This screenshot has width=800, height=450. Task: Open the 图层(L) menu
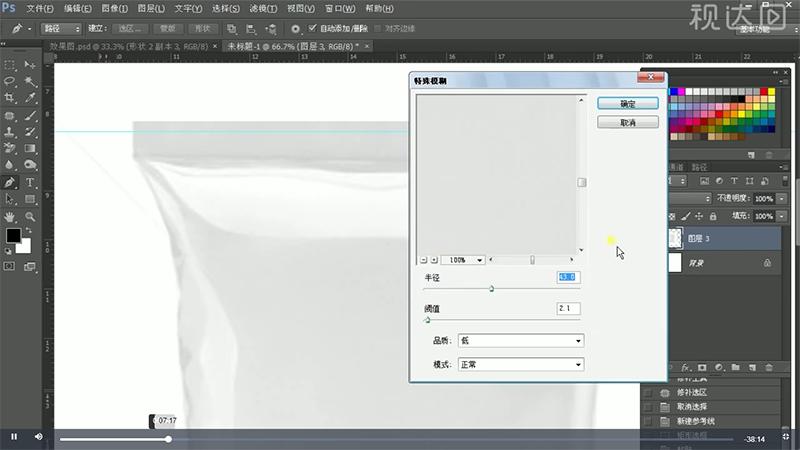(x=148, y=8)
